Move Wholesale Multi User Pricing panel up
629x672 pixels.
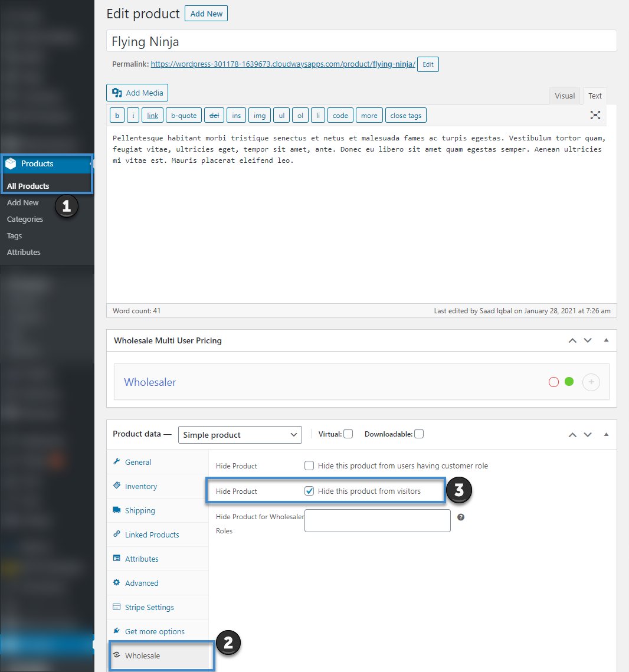(x=572, y=340)
